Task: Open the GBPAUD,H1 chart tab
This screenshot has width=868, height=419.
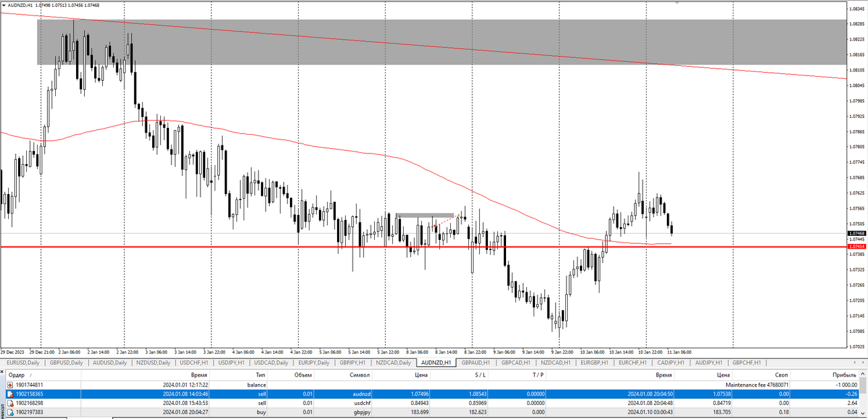Action: click(x=476, y=362)
